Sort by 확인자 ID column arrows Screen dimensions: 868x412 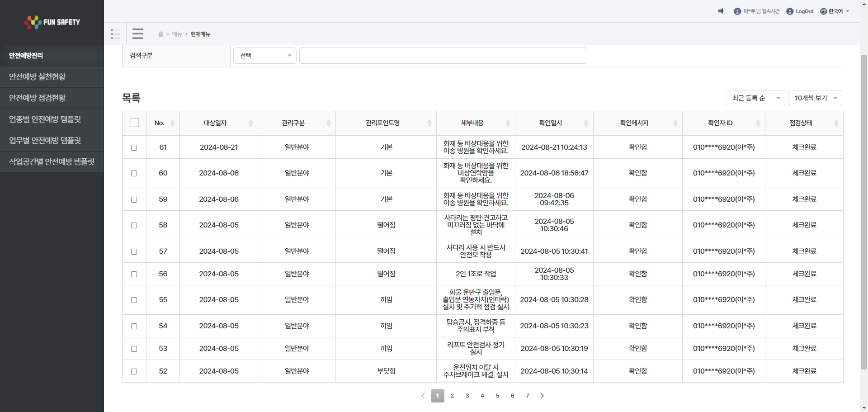coord(758,123)
